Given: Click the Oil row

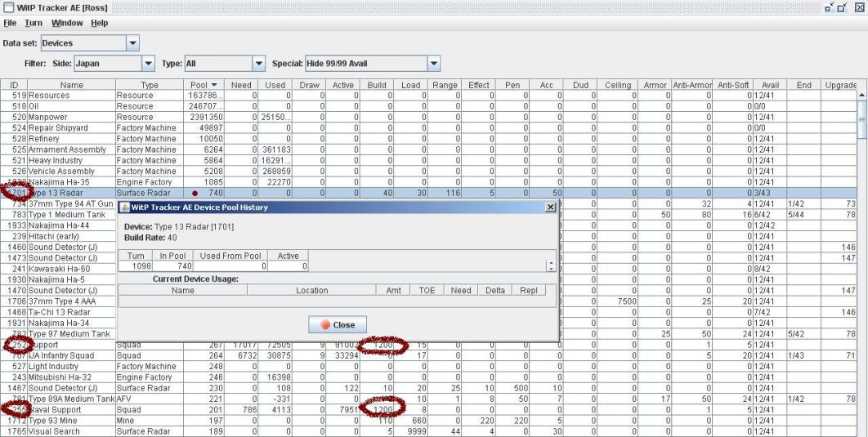Looking at the screenshot, I should (x=429, y=107).
